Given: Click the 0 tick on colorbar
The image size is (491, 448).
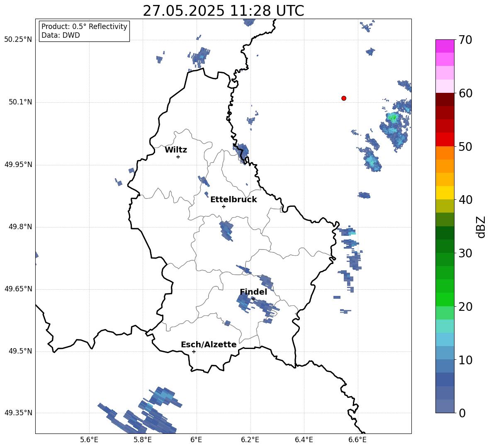Looking at the screenshot, I should 462,413.
